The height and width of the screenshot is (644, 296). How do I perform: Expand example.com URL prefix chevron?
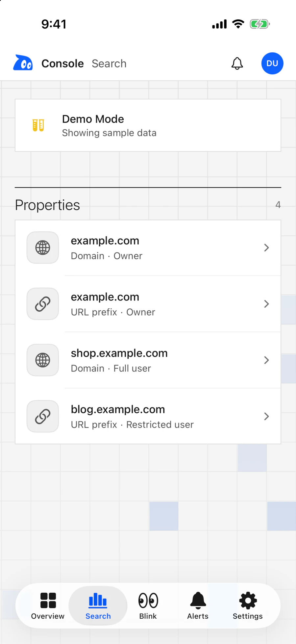pos(266,304)
